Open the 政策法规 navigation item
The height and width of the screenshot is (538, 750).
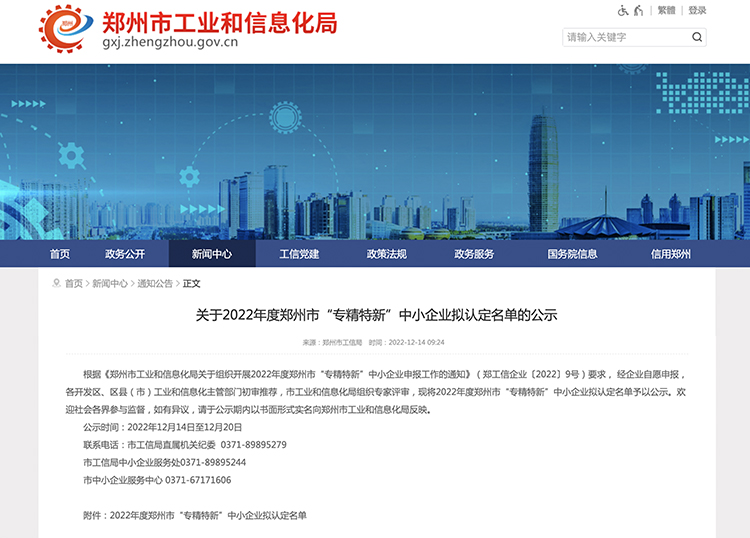point(386,254)
